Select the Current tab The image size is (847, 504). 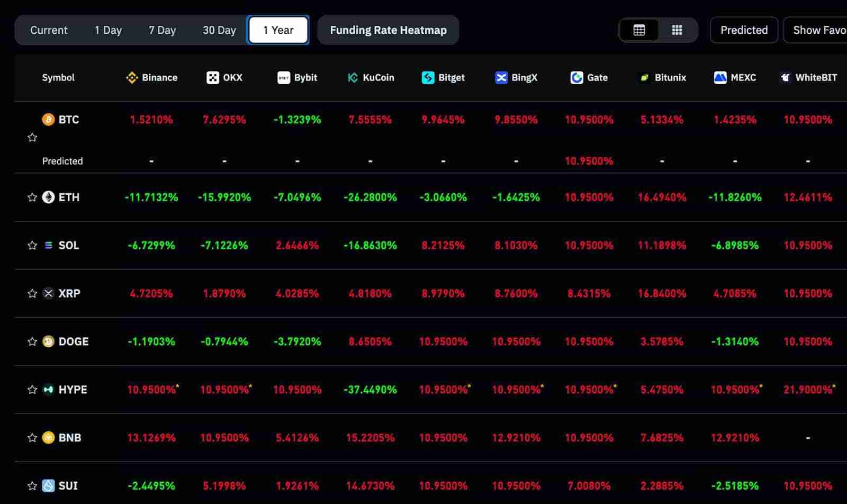(x=49, y=30)
